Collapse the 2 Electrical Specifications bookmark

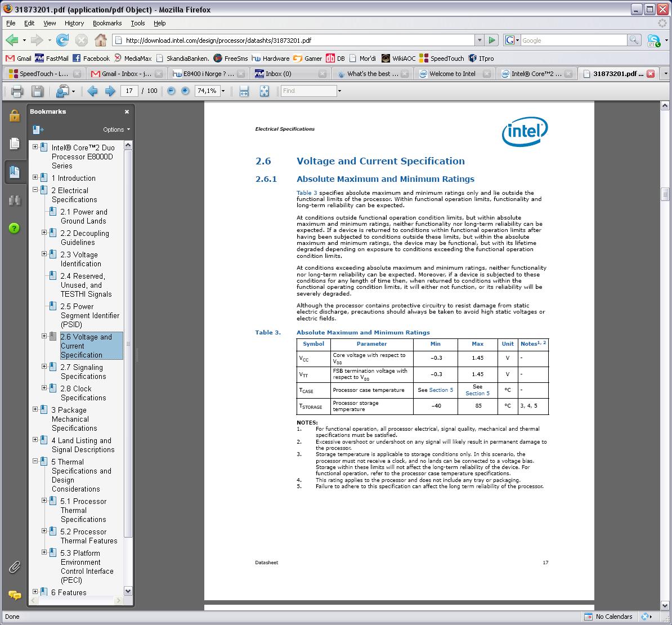click(x=35, y=189)
